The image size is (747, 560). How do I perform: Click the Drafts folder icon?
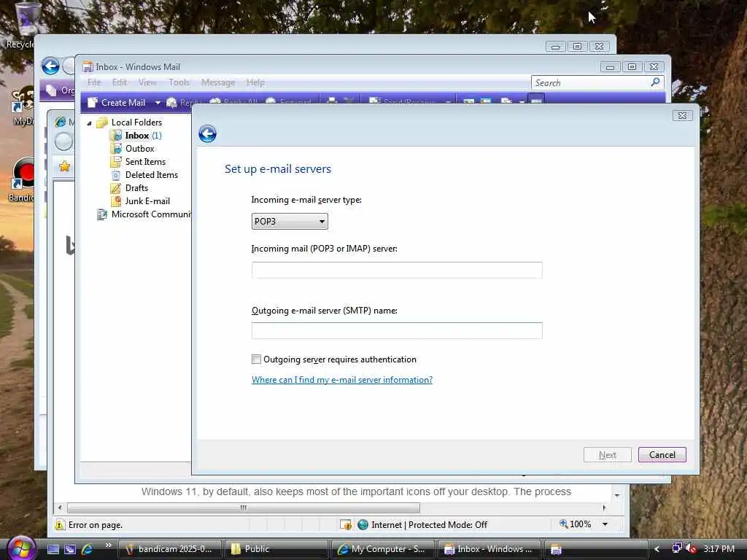click(116, 188)
